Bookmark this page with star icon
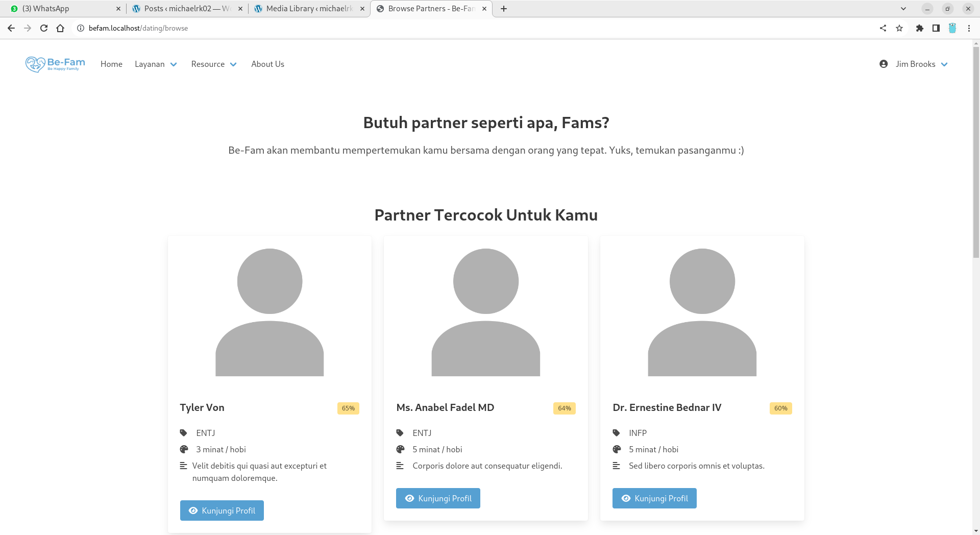The image size is (980, 535). [x=899, y=28]
